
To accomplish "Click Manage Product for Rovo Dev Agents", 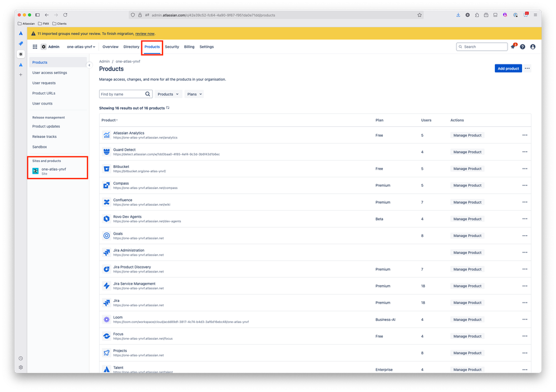I will (468, 219).
